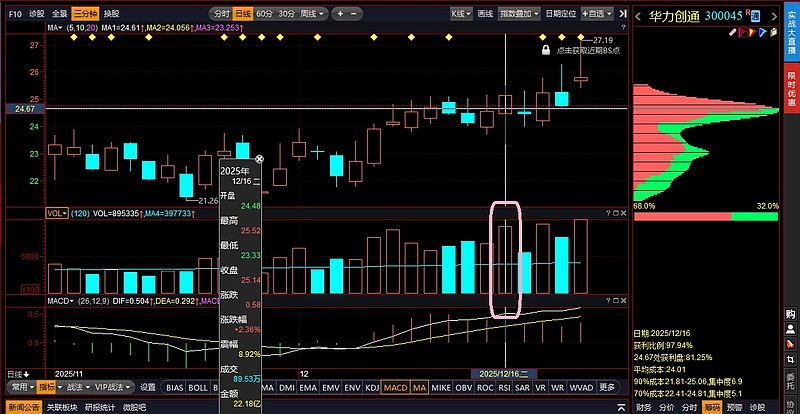Click the eraser icon above chip distribution
This screenshot has height=414, width=800.
[733, 32]
